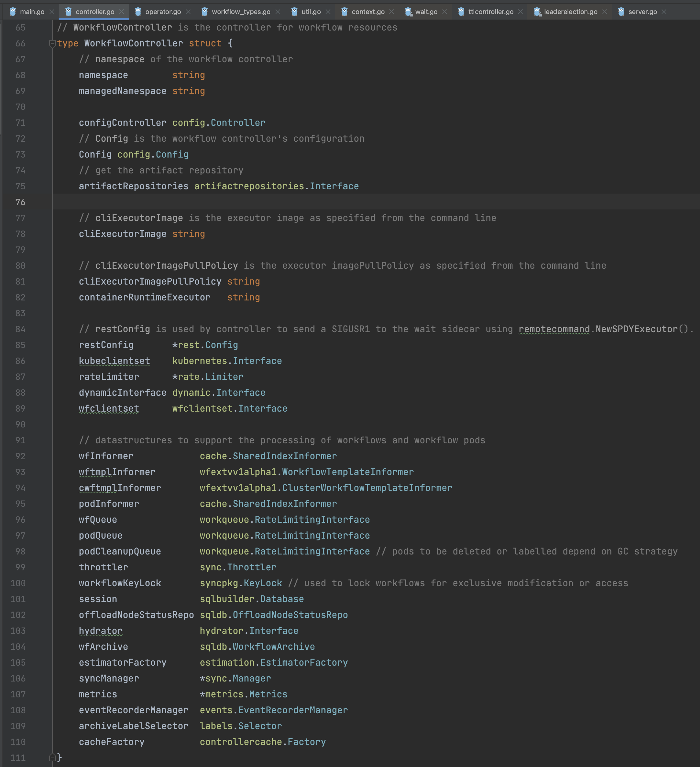Click the remotecommand underlined reference
The width and height of the screenshot is (700, 767).
click(554, 329)
